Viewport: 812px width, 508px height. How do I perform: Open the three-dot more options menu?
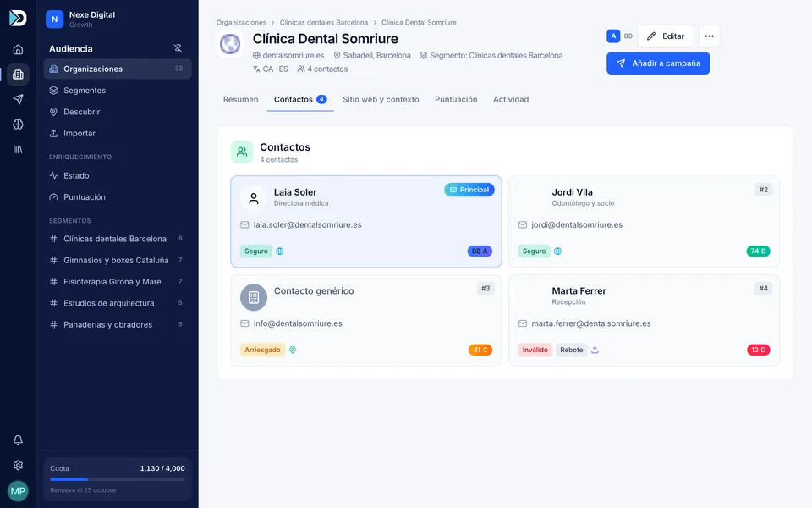[x=710, y=36]
